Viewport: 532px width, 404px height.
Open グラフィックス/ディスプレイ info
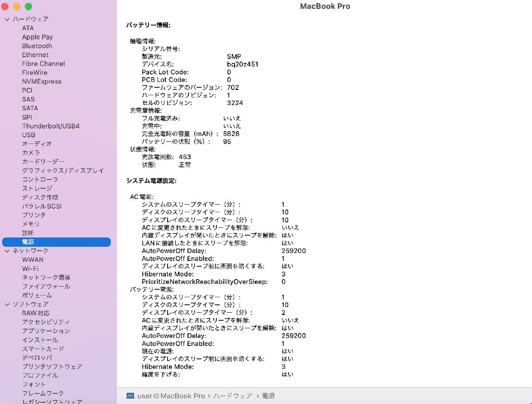tap(63, 170)
